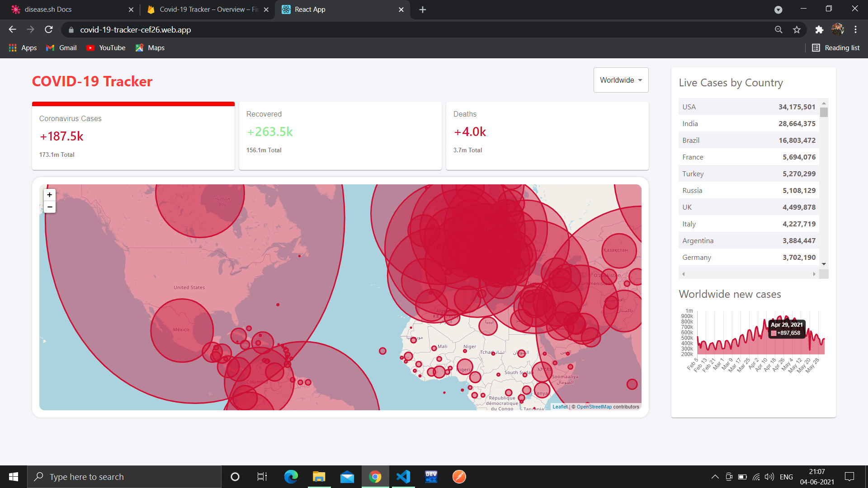This screenshot has height=488, width=868.
Task: Select the Deaths card
Action: (x=547, y=136)
